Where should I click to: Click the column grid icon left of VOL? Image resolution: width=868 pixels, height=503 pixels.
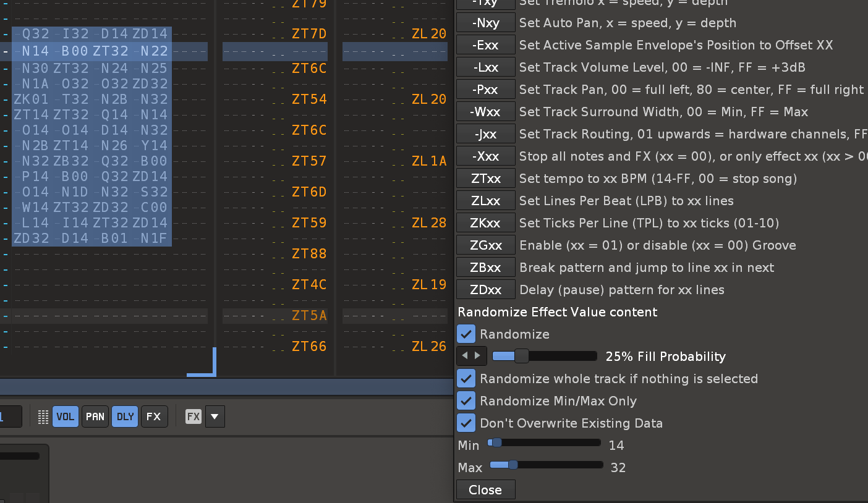tap(43, 416)
